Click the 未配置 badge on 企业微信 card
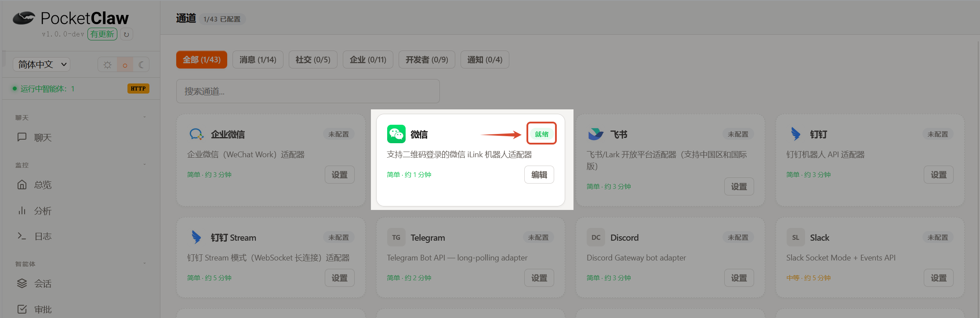 (x=339, y=134)
